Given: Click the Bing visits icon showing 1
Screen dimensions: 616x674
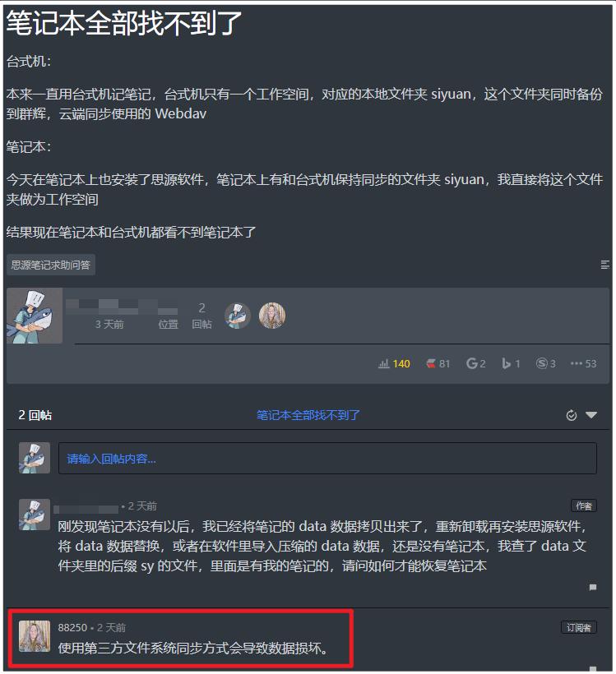Looking at the screenshot, I should (x=507, y=363).
